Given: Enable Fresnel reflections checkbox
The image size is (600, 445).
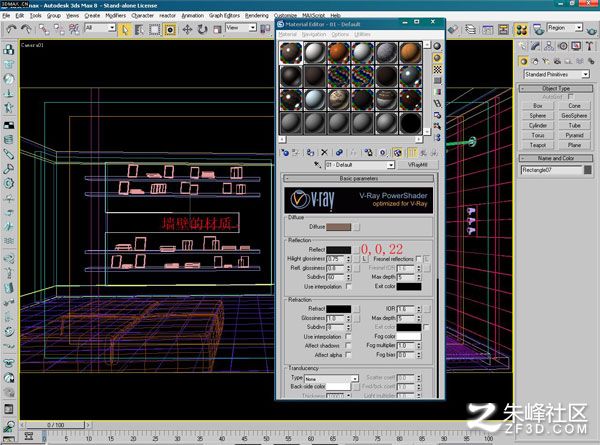Looking at the screenshot, I should click(x=419, y=259).
